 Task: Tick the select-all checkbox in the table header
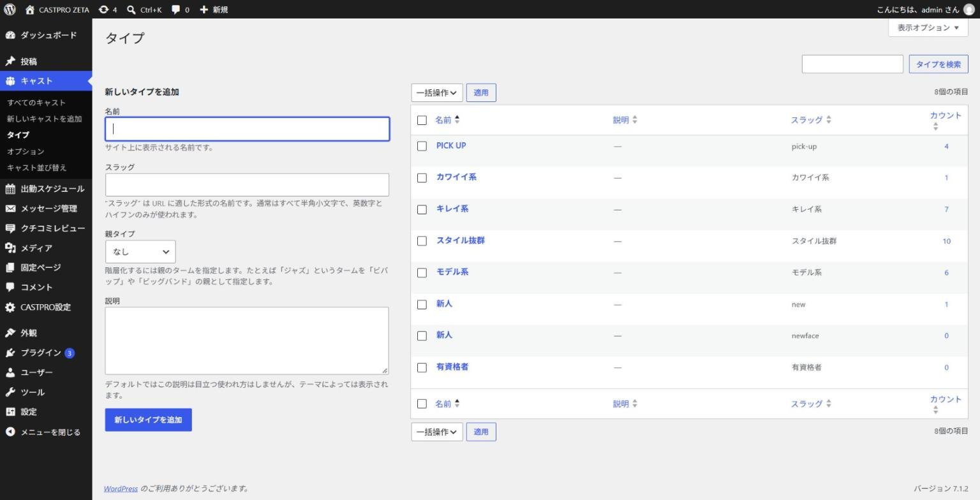coord(422,120)
